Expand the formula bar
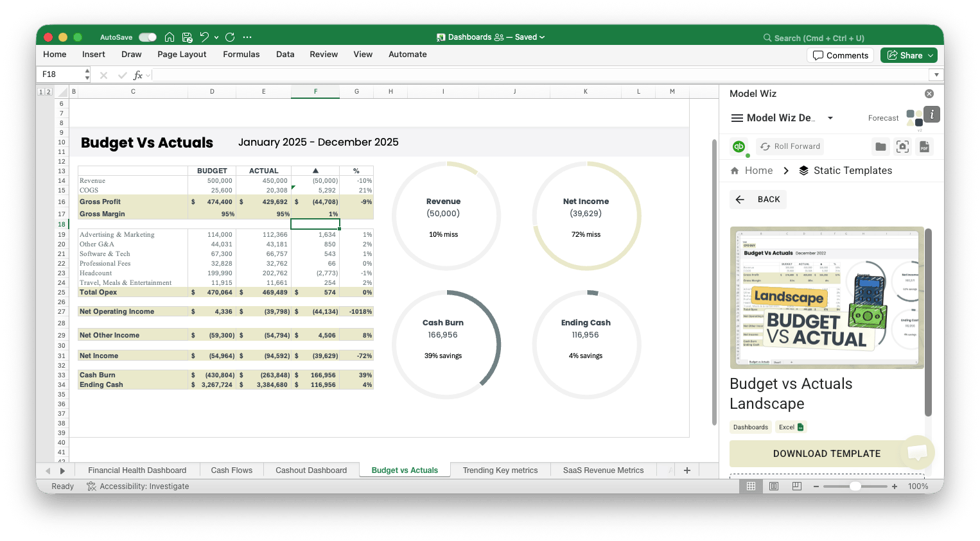This screenshot has width=980, height=541. tap(936, 75)
